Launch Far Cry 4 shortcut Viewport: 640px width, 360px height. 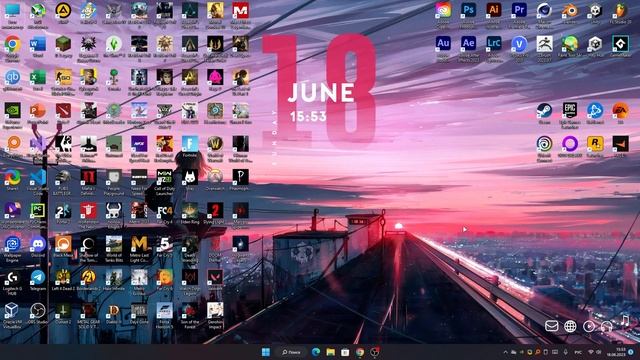pyautogui.click(x=164, y=211)
